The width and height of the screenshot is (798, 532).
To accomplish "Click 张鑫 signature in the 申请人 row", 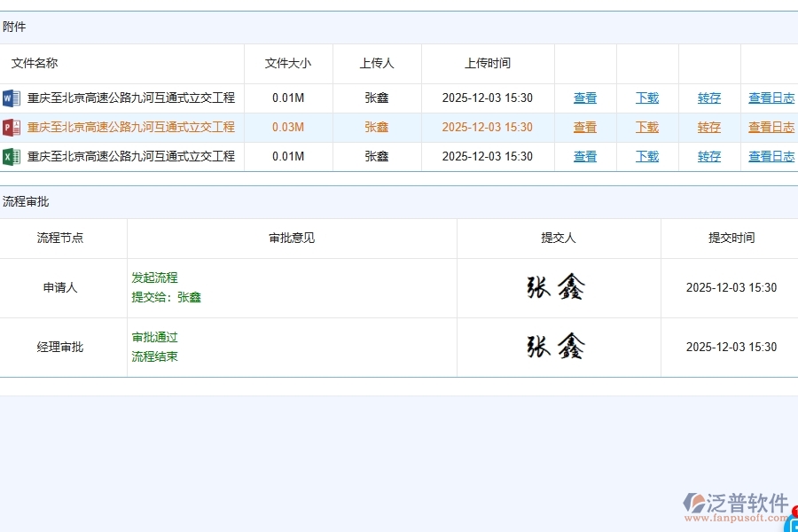I will pyautogui.click(x=558, y=287).
